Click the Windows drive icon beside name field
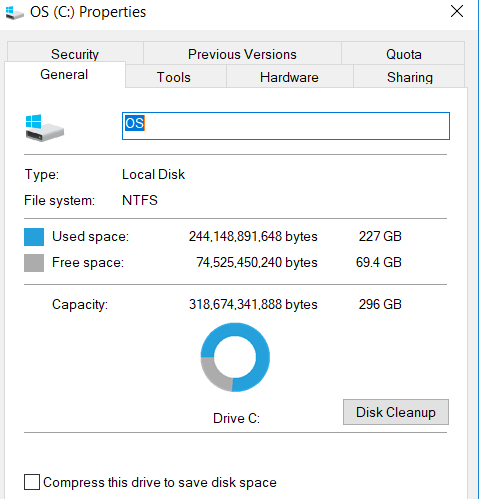This screenshot has height=499, width=479. (44, 128)
